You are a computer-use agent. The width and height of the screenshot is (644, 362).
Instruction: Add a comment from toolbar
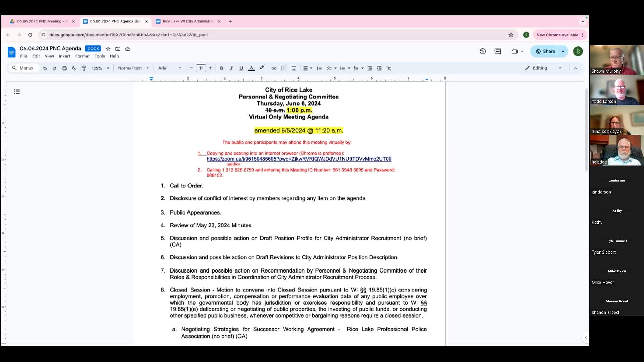coord(284,68)
